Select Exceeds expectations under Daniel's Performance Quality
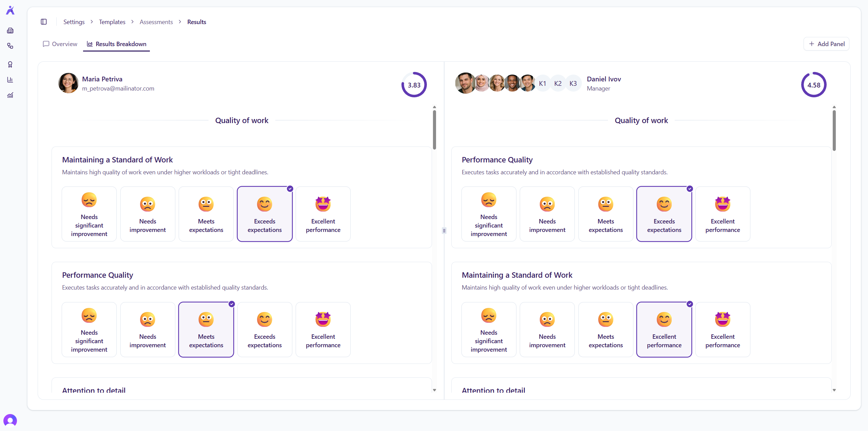 [x=664, y=214]
